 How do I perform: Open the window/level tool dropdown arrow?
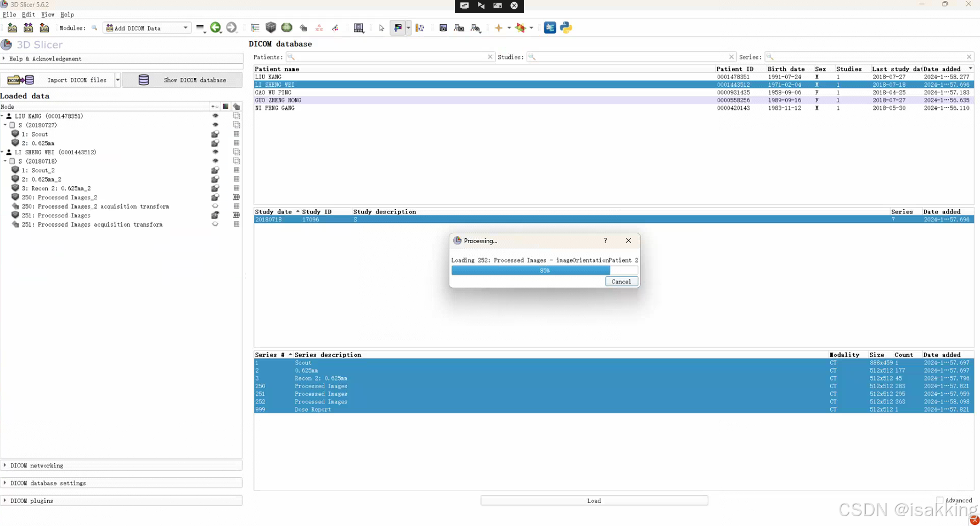pyautogui.click(x=408, y=28)
